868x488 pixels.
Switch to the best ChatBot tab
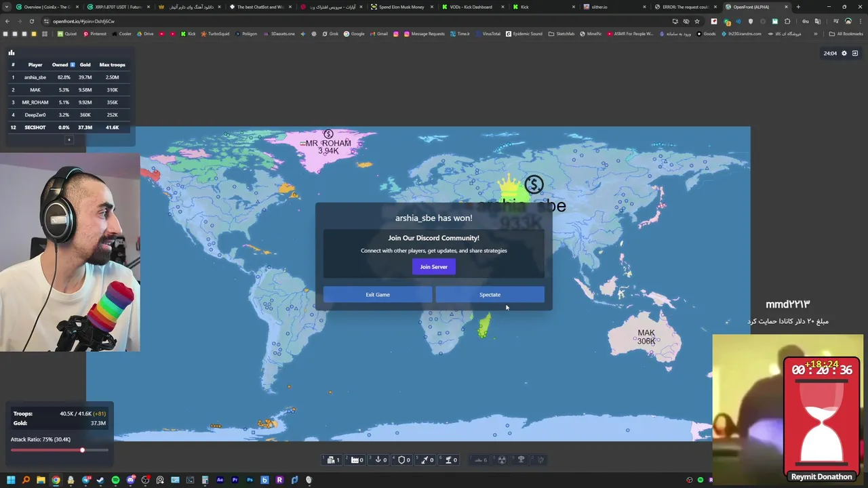[260, 7]
